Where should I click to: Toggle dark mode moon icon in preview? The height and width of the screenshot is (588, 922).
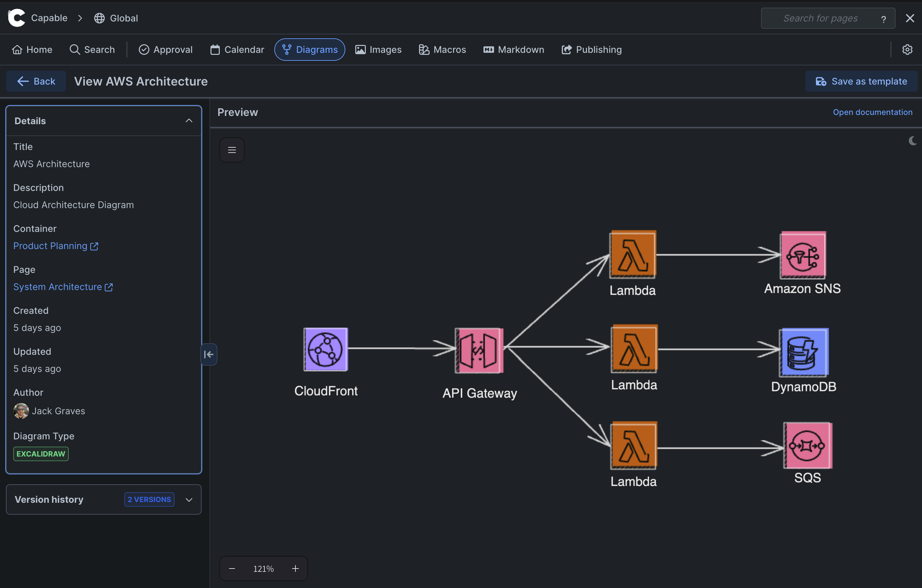pyautogui.click(x=912, y=141)
